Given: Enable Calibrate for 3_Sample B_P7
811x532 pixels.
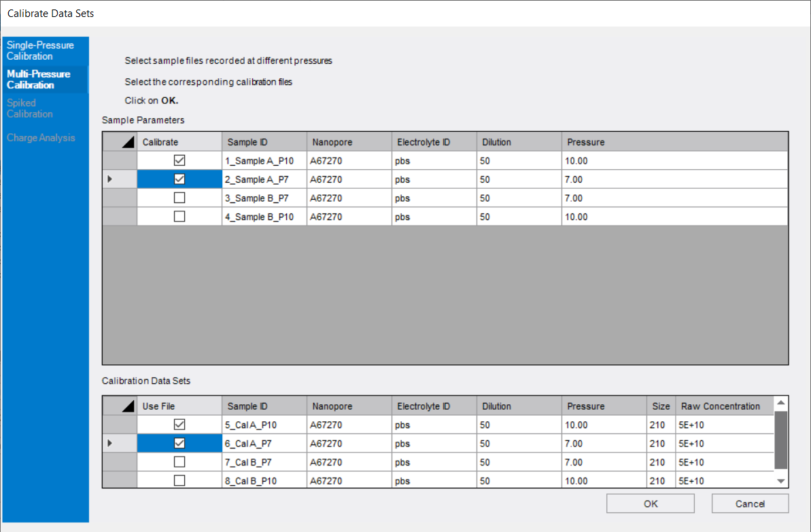Looking at the screenshot, I should pos(179,198).
